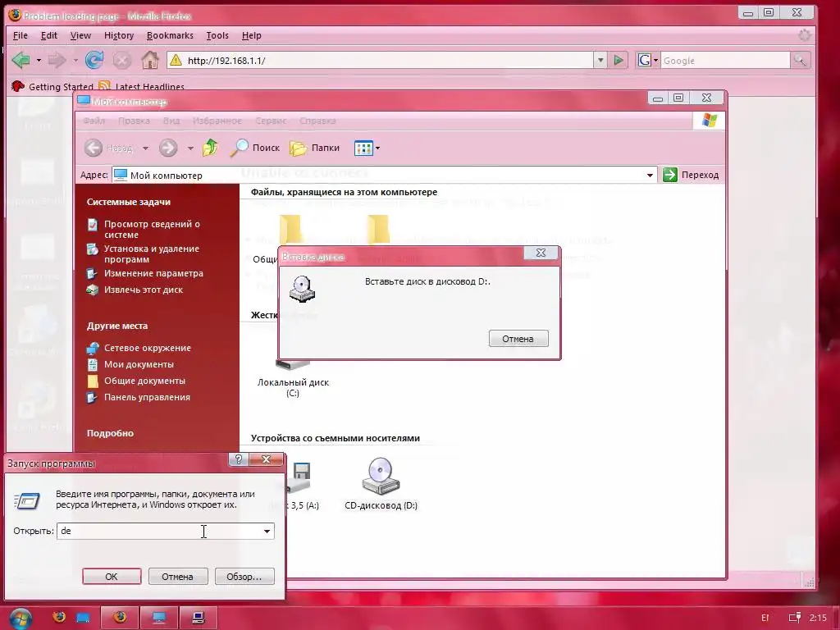This screenshot has height=630, width=840.
Task: Click Отмена in insert disk dialog
Action: point(518,339)
